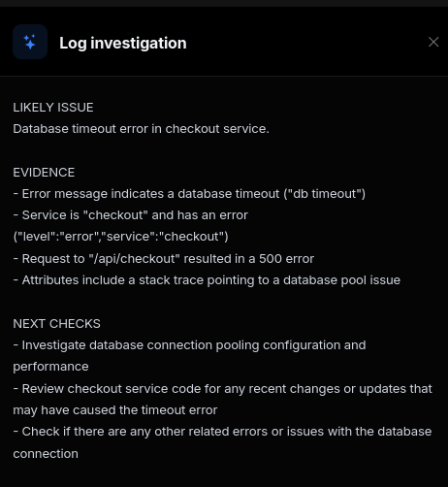This screenshot has width=448, height=487.
Task: Click the Error message indicates evidence line
Action: point(189,194)
